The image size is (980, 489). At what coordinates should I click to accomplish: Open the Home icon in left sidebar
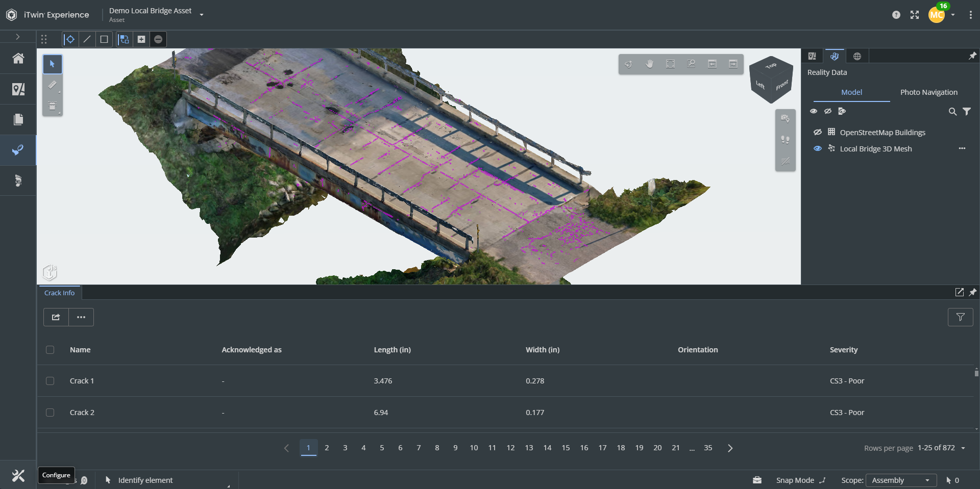[18, 59]
